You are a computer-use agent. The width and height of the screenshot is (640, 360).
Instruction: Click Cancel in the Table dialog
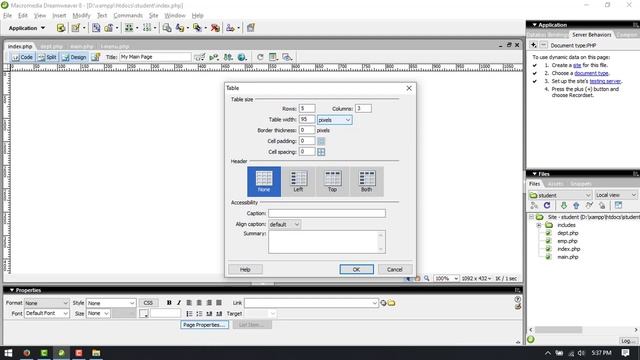(395, 269)
